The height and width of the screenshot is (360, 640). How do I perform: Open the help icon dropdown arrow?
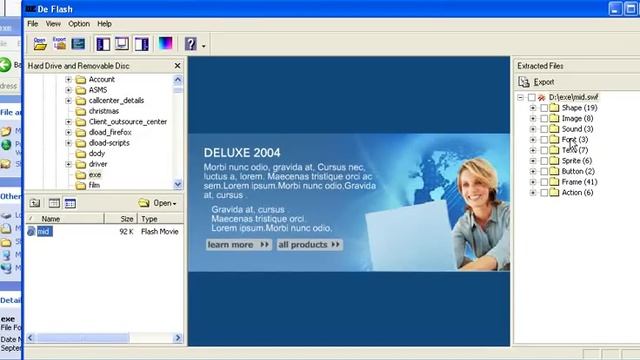pyautogui.click(x=203, y=46)
